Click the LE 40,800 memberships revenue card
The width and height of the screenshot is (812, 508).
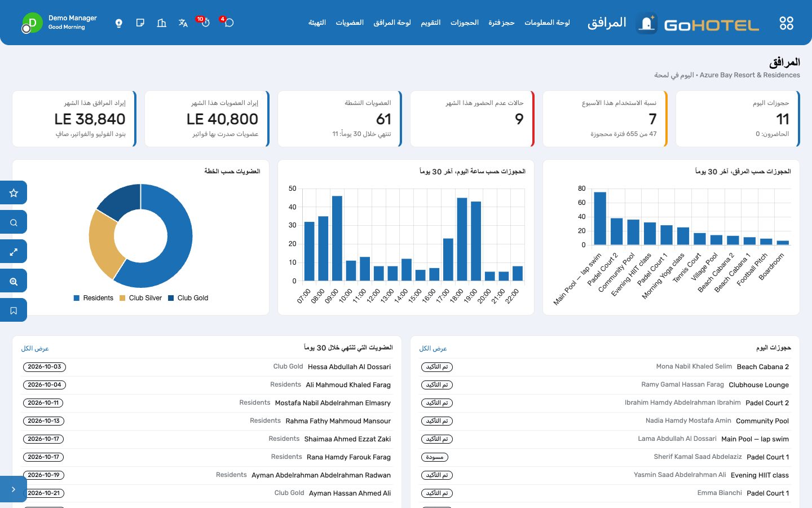coord(207,119)
